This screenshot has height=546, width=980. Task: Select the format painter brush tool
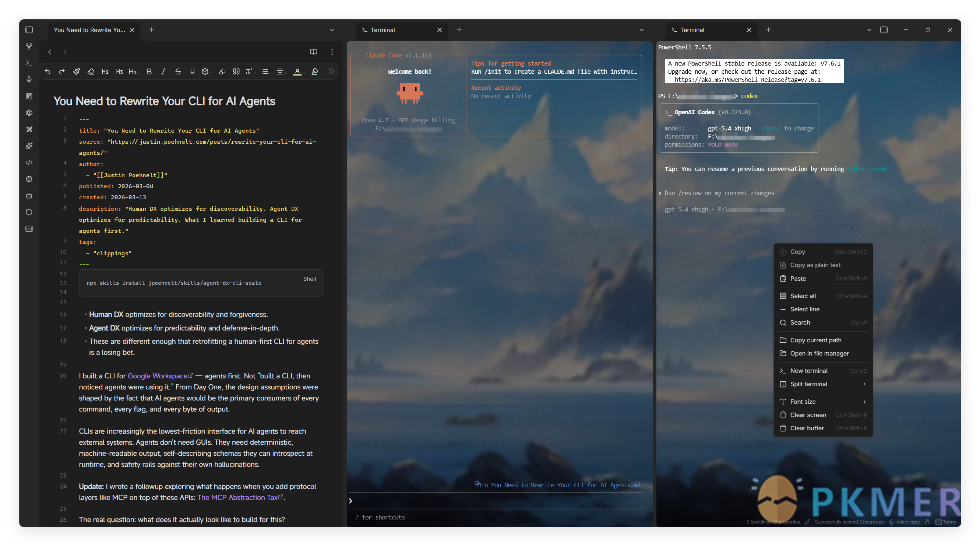coord(77,71)
